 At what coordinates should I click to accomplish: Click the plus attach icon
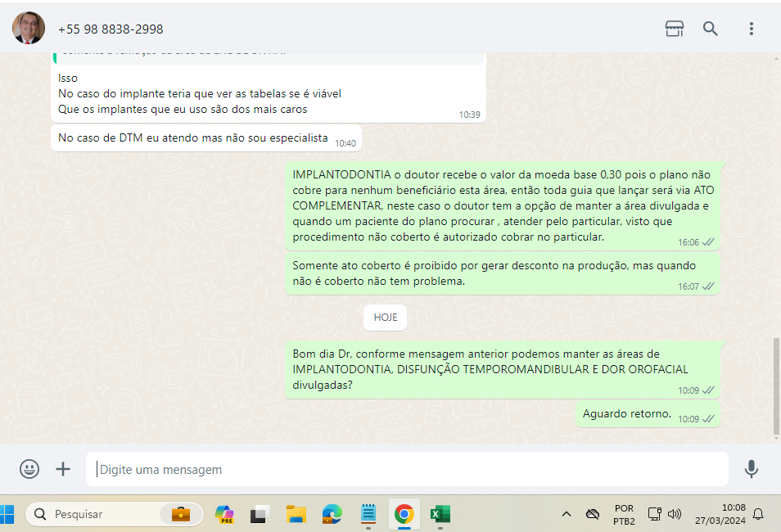[63, 469]
